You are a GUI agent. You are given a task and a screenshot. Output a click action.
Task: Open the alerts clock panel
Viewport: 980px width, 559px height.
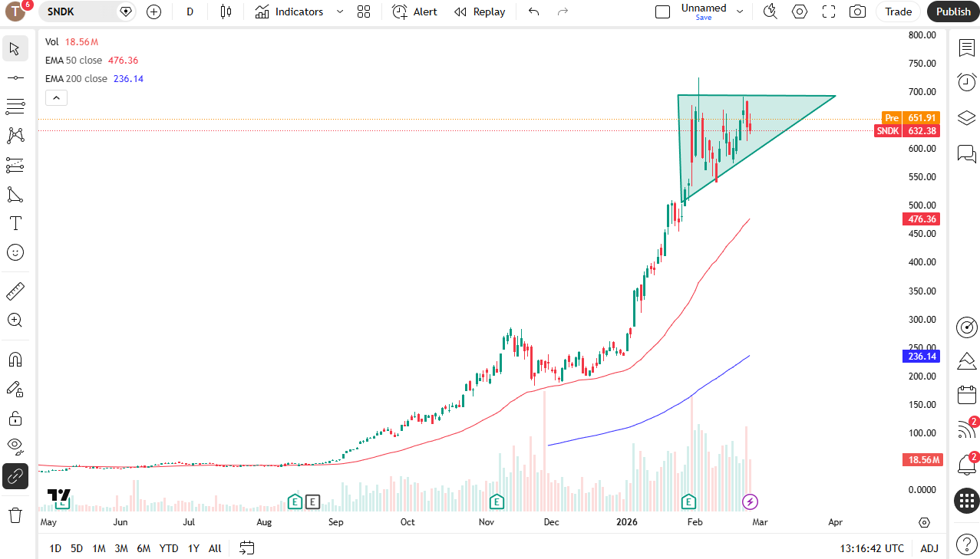pos(966,82)
